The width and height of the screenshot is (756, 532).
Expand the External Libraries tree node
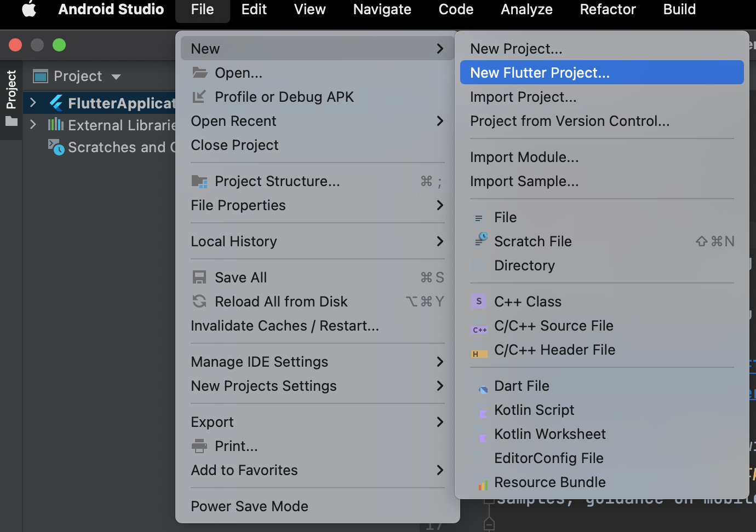pyautogui.click(x=33, y=125)
